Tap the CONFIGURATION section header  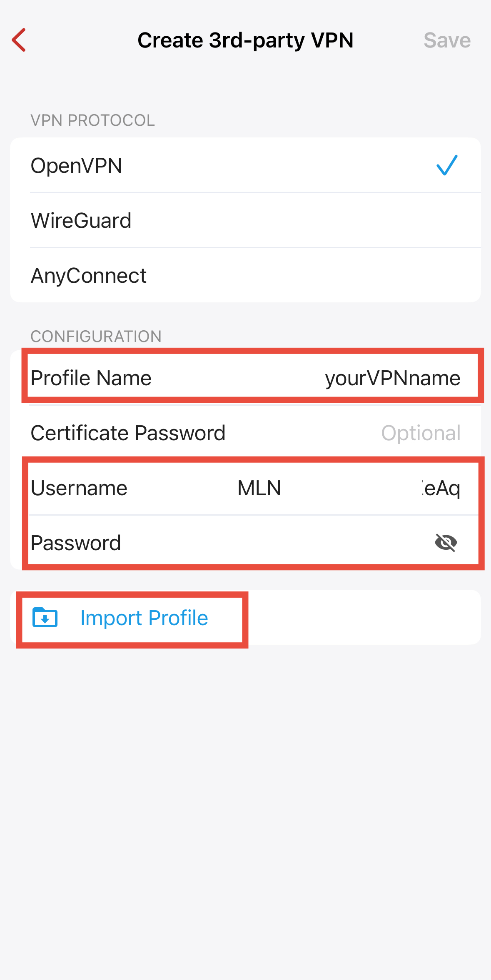(96, 337)
